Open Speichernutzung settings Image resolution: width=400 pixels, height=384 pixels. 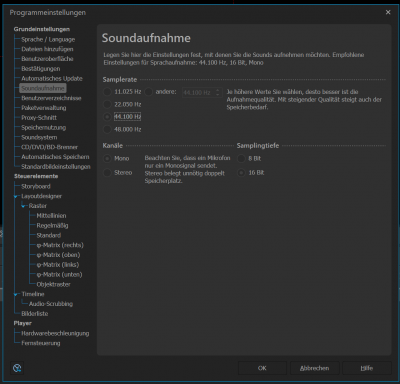[44, 127]
